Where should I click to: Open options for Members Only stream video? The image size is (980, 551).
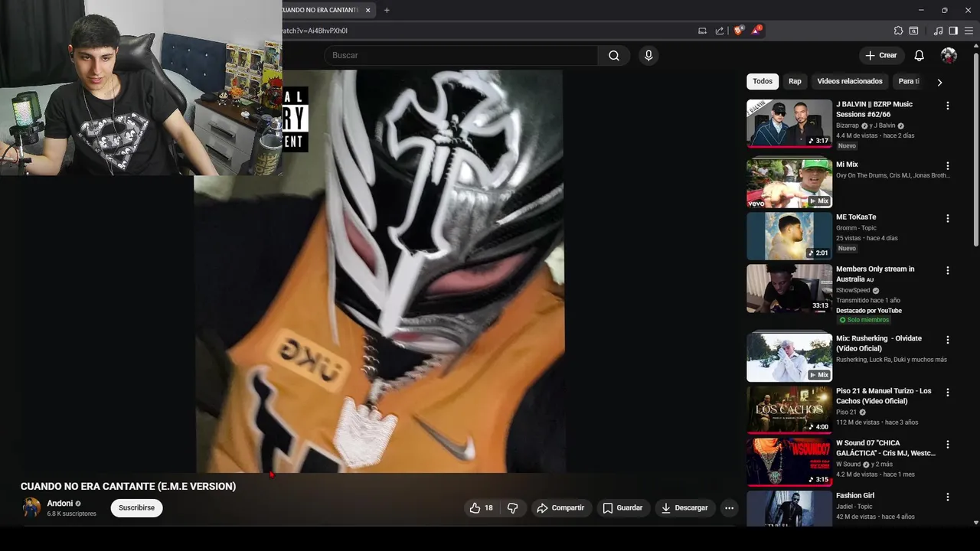click(x=948, y=270)
